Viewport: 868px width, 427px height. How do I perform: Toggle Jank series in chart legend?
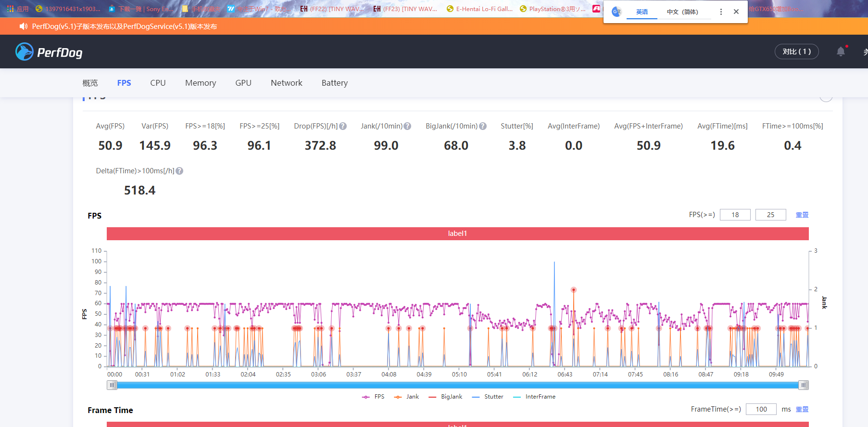[x=406, y=397]
